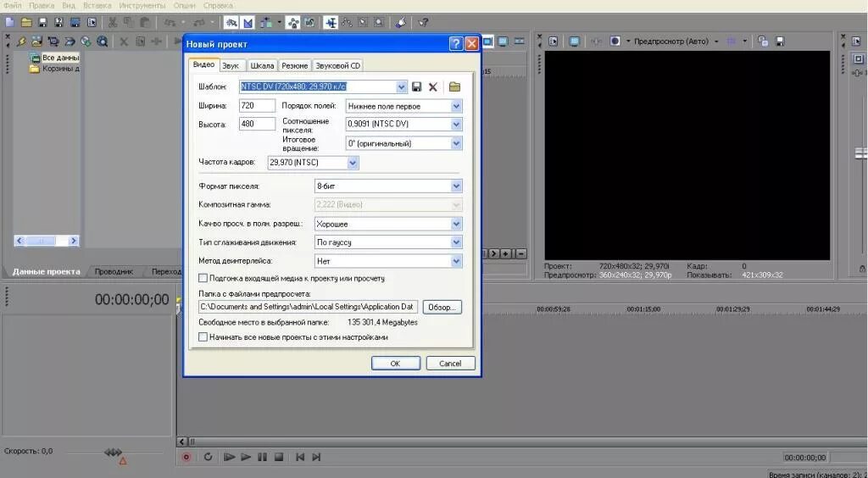Switch to the Шкала tab
The image size is (868, 478).
(263, 66)
